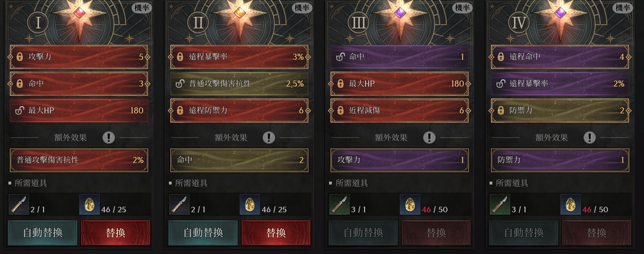Click the green knife item 3 / 1 in panel IV
644x254 pixels.
[x=500, y=205]
